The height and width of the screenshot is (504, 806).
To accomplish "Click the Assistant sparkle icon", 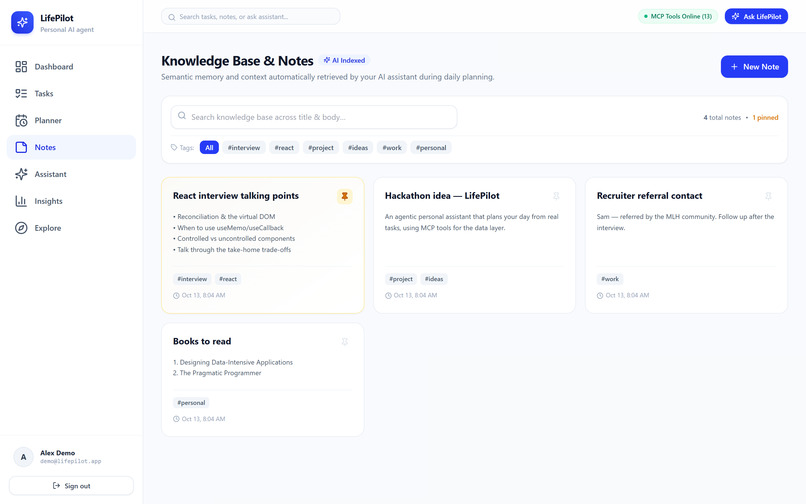I will click(21, 174).
